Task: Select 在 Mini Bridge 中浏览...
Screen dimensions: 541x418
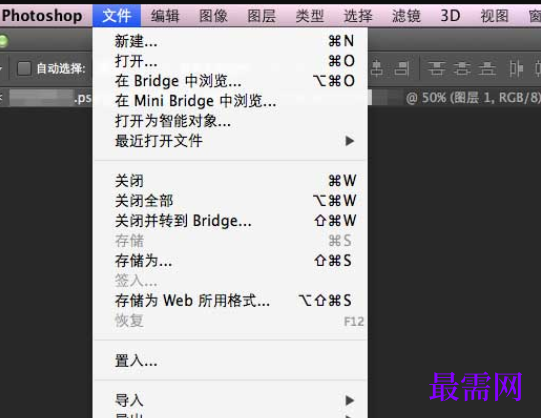Action: coord(230,101)
